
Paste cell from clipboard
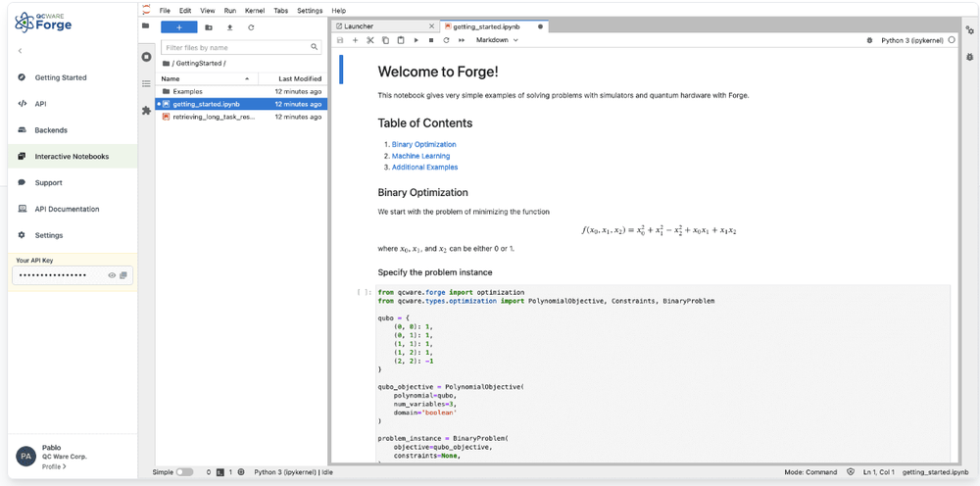click(x=401, y=40)
